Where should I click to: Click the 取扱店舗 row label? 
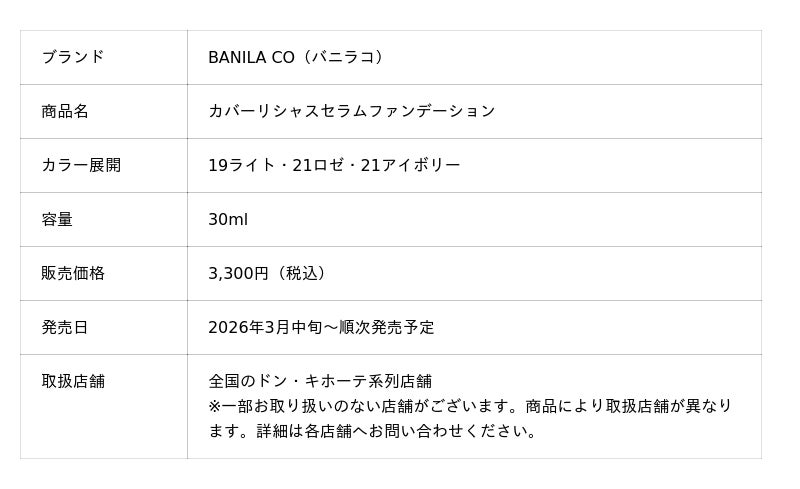tap(73, 381)
